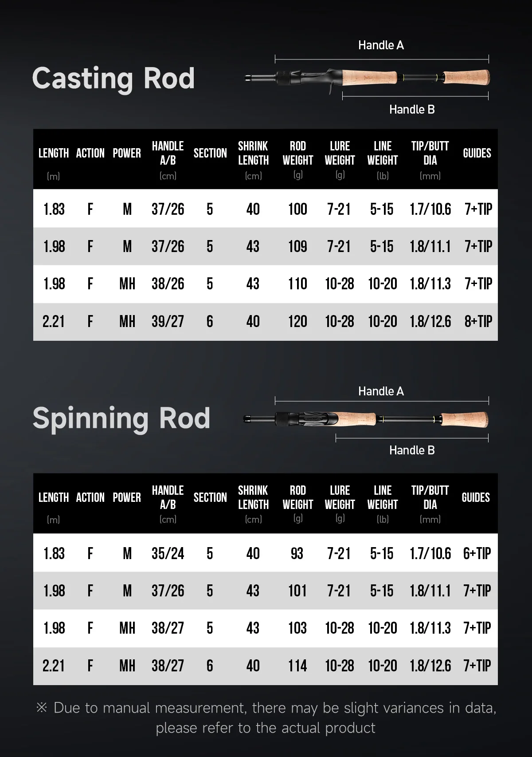Click the manual measurement disclaimer note
This screenshot has height=757, width=532.
coord(266,718)
